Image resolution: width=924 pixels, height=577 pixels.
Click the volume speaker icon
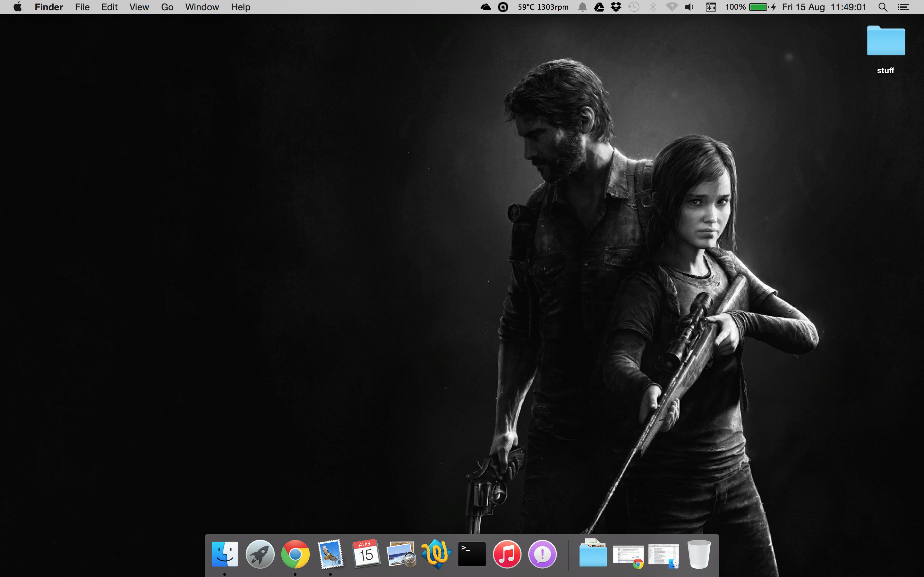click(x=689, y=7)
